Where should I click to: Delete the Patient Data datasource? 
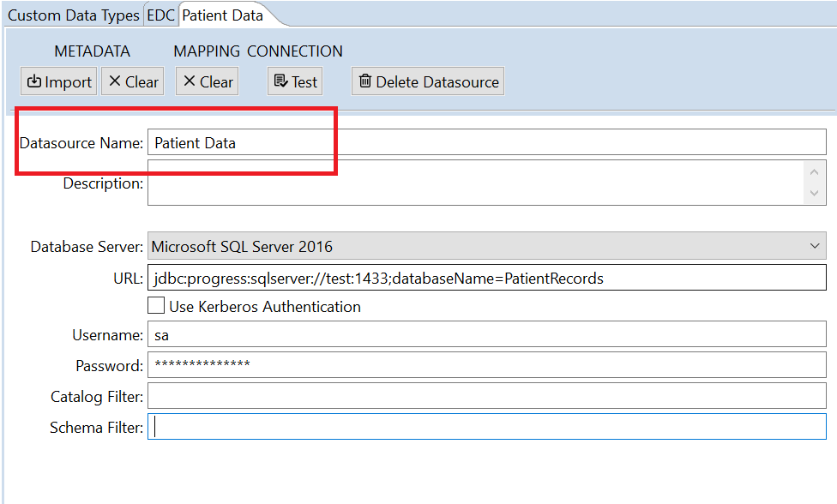click(x=428, y=81)
